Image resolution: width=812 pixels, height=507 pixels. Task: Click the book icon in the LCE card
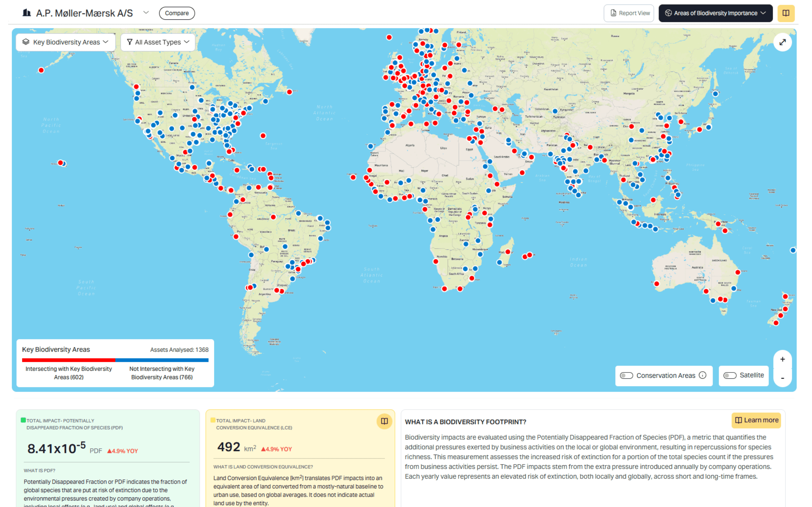pos(384,421)
